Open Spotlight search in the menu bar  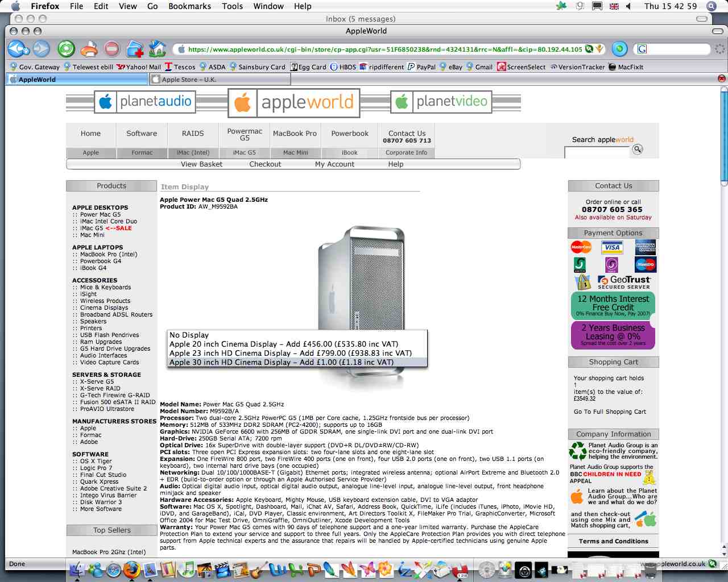712,6
